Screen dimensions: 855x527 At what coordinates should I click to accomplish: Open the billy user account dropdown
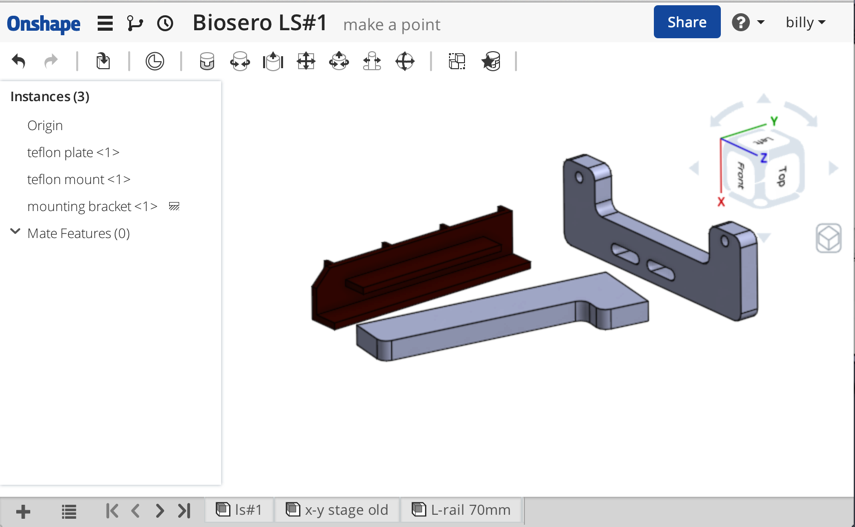(x=805, y=22)
